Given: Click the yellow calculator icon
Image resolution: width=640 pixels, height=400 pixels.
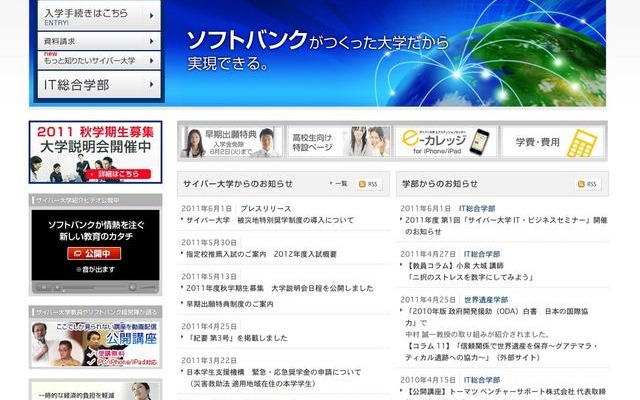Looking at the screenshot, I should 581,143.
